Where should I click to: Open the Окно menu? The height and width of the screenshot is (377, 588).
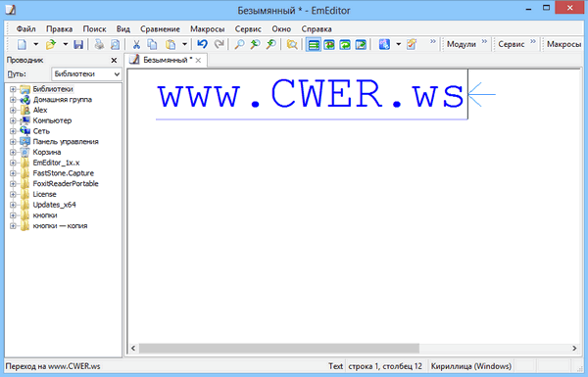(281, 28)
